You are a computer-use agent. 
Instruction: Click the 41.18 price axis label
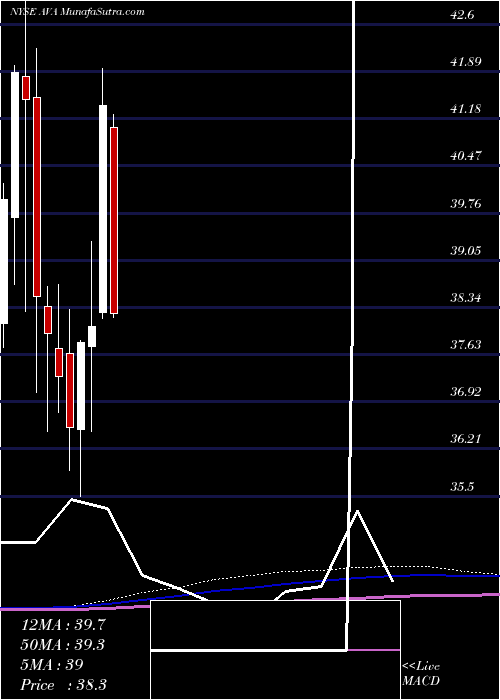click(x=465, y=108)
